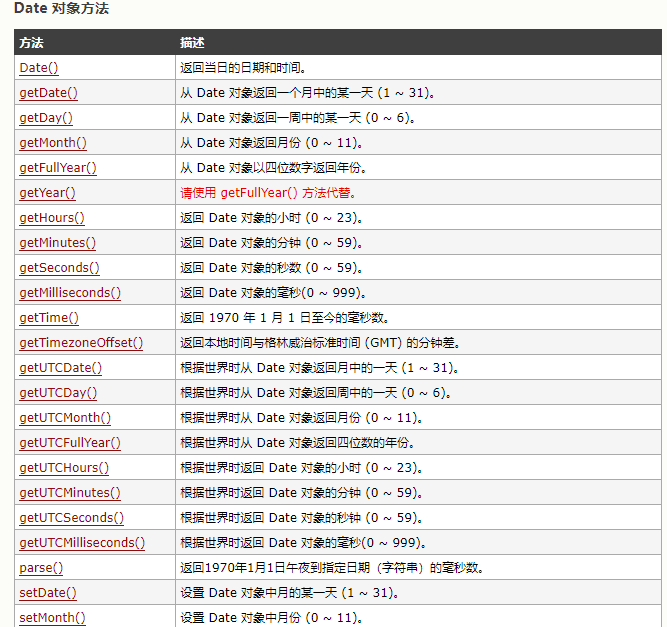Open the getUTCHours() method link
This screenshot has width=667, height=627.
pos(64,468)
